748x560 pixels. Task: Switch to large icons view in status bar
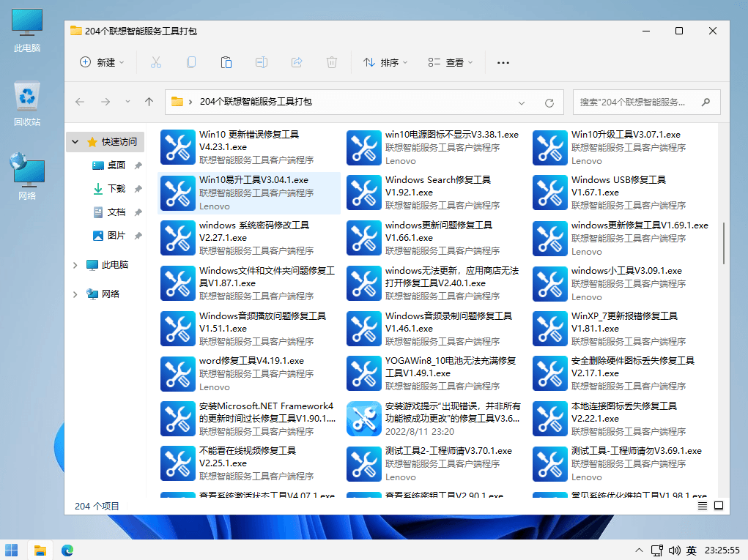tap(719, 506)
